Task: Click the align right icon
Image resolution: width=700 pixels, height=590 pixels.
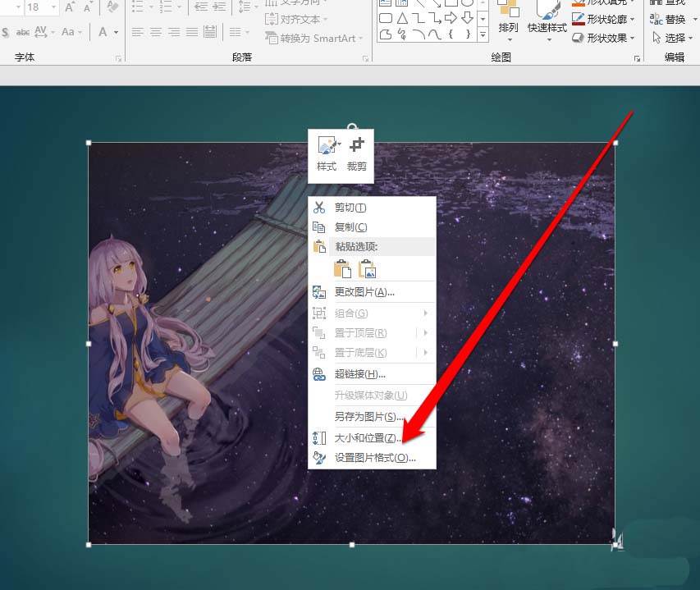Action: point(174,32)
